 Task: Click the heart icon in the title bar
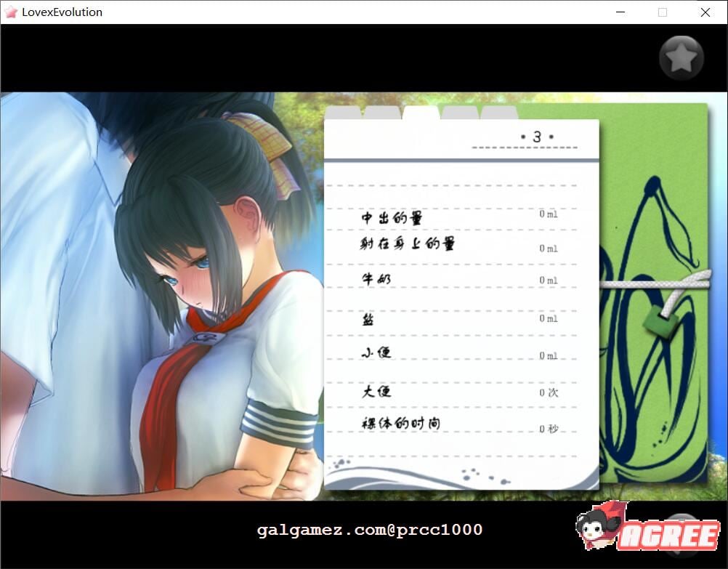(x=11, y=12)
